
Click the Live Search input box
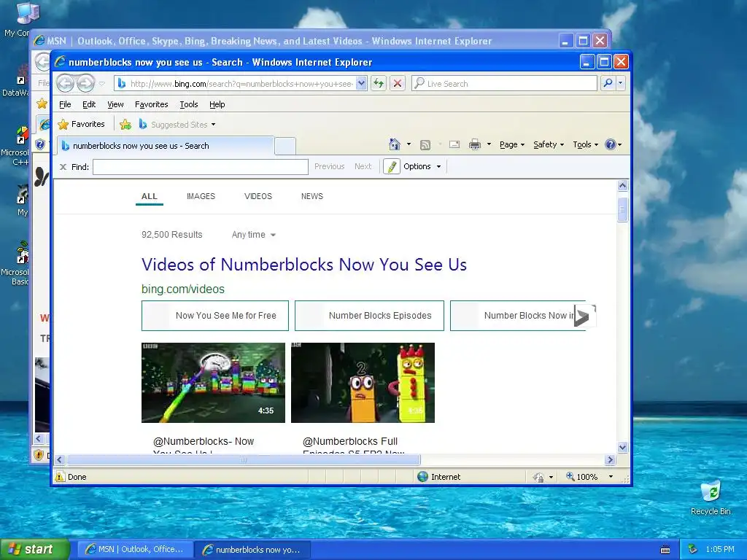tap(504, 83)
